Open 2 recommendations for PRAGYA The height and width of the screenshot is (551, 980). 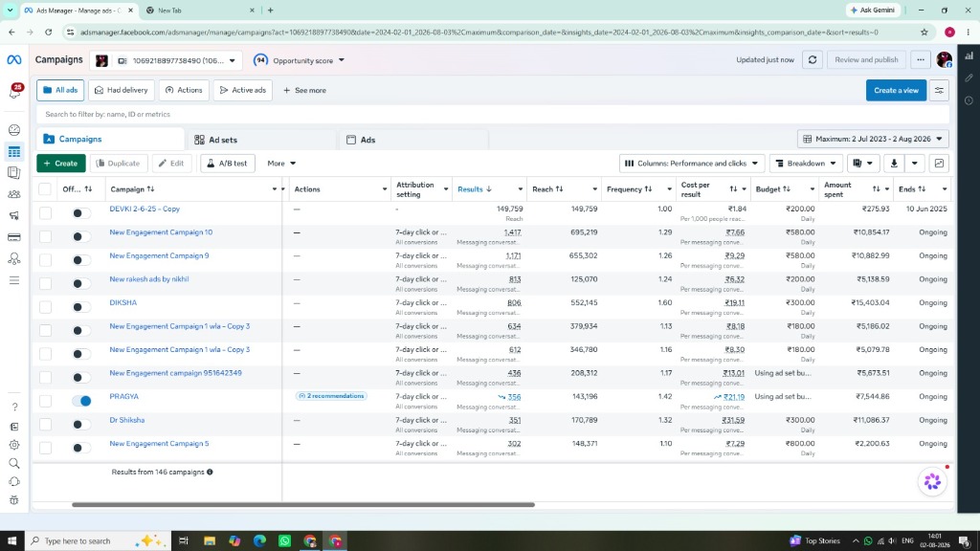pos(331,396)
